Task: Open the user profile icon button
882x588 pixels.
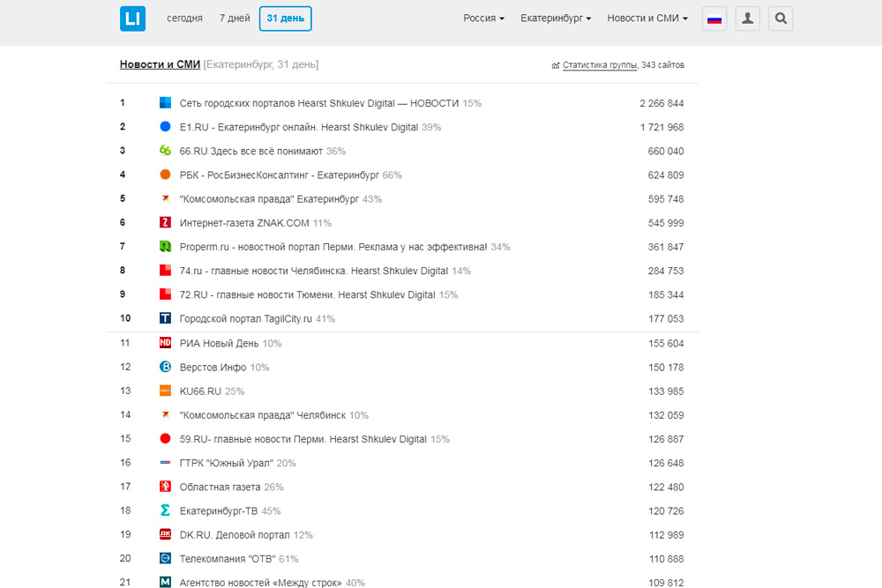Action: point(747,19)
